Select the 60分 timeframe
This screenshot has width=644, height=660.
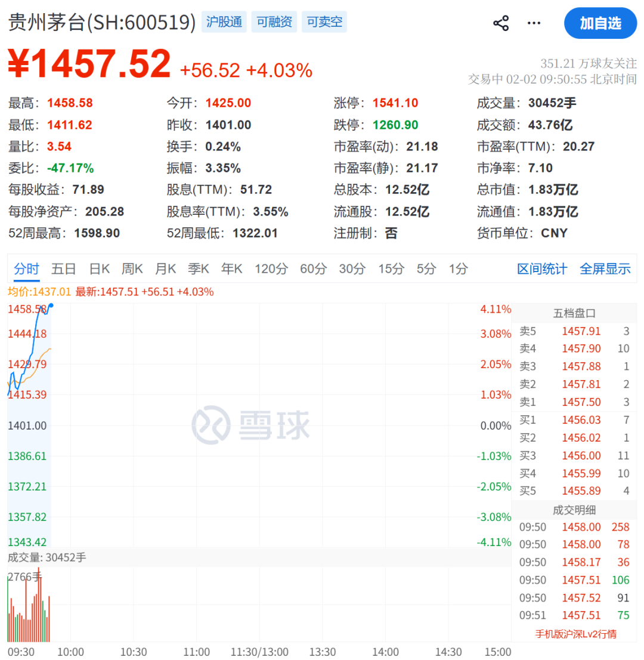tap(312, 269)
